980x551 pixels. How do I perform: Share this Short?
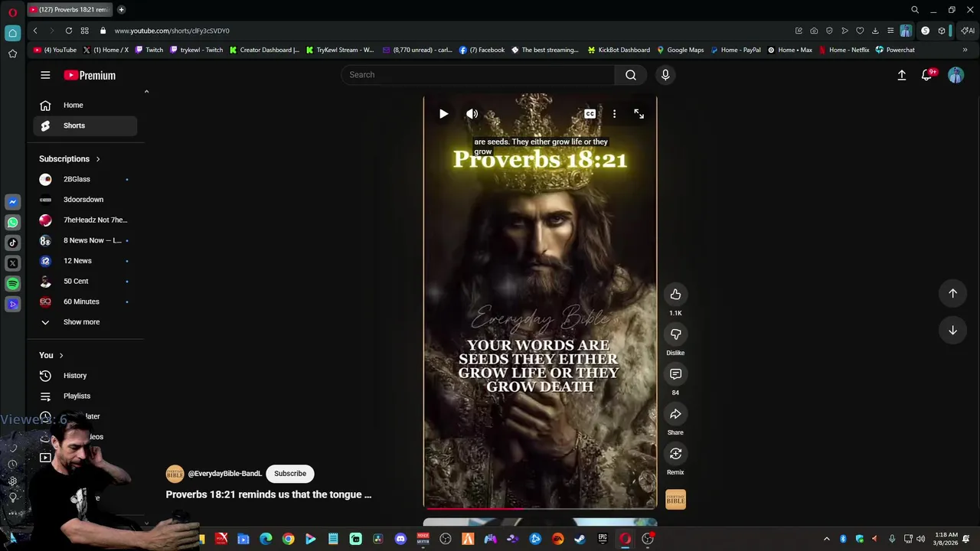click(675, 414)
